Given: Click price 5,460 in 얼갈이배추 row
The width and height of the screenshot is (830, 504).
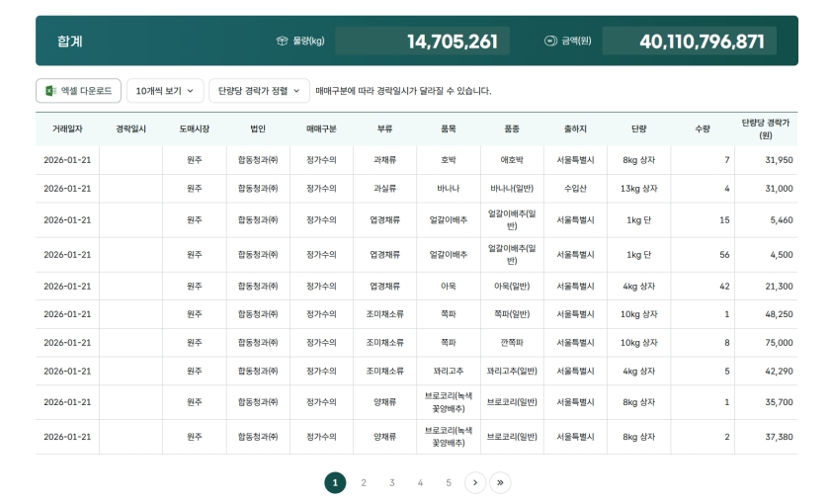Looking at the screenshot, I should [x=782, y=220].
